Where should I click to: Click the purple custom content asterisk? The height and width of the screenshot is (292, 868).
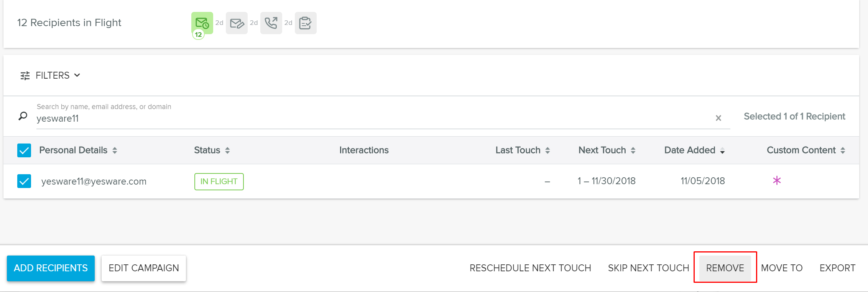777,181
